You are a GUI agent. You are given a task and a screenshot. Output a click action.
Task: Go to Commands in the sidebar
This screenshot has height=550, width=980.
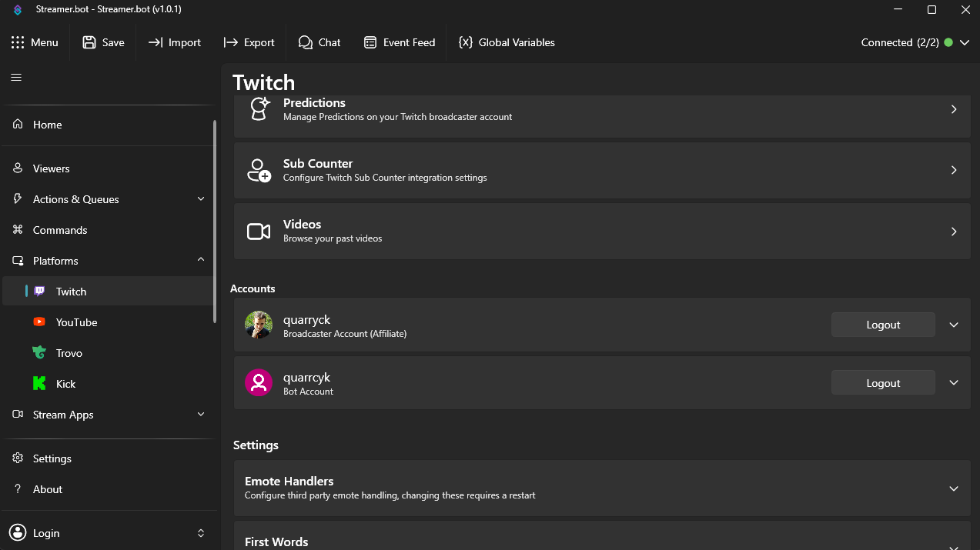60,230
